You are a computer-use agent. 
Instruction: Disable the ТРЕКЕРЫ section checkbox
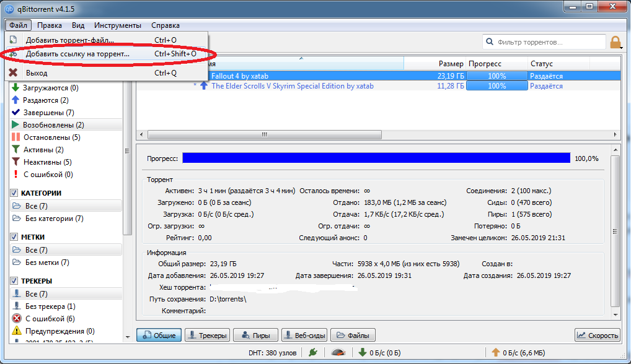(15, 281)
